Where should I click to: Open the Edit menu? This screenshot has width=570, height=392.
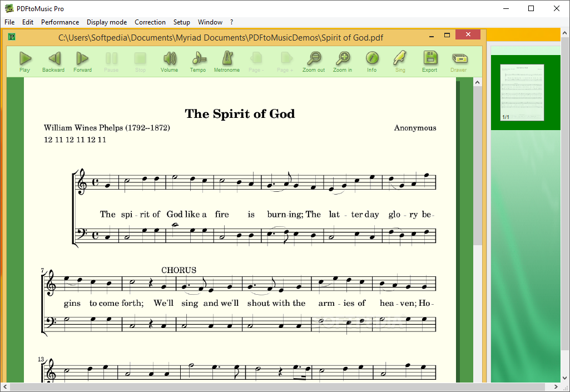[x=28, y=22]
